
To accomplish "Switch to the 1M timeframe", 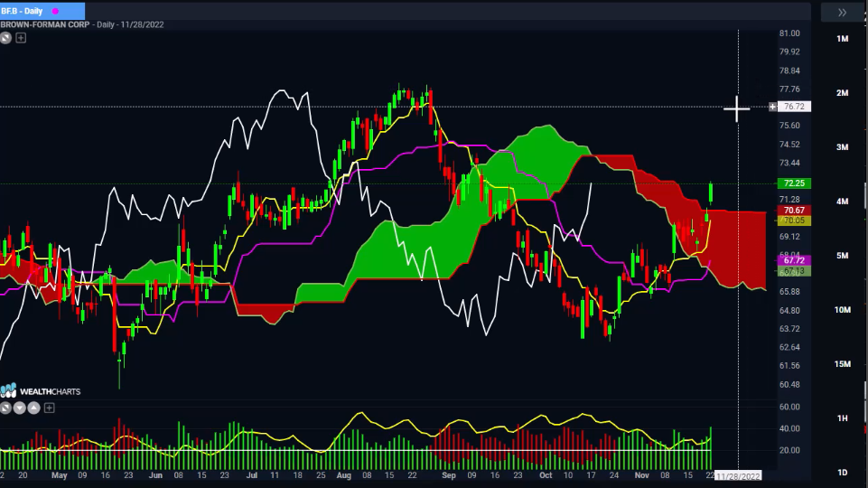I will [x=842, y=39].
